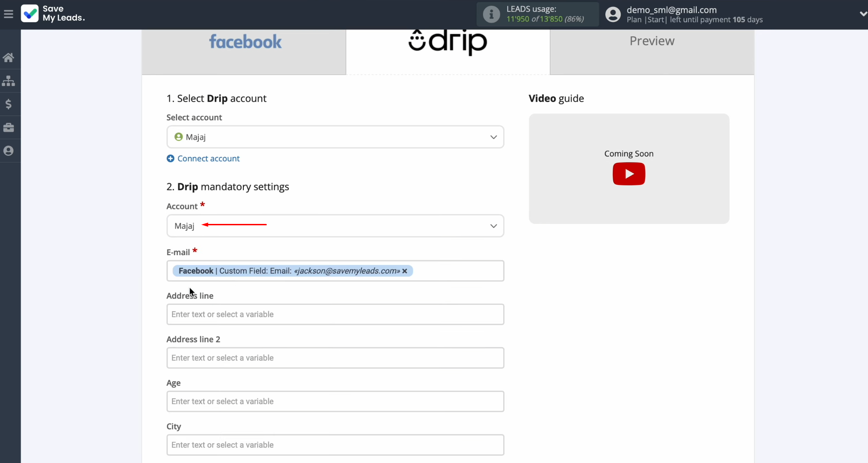This screenshot has height=463, width=868.
Task: Focus the E-mail input field
Action: pos(335,271)
